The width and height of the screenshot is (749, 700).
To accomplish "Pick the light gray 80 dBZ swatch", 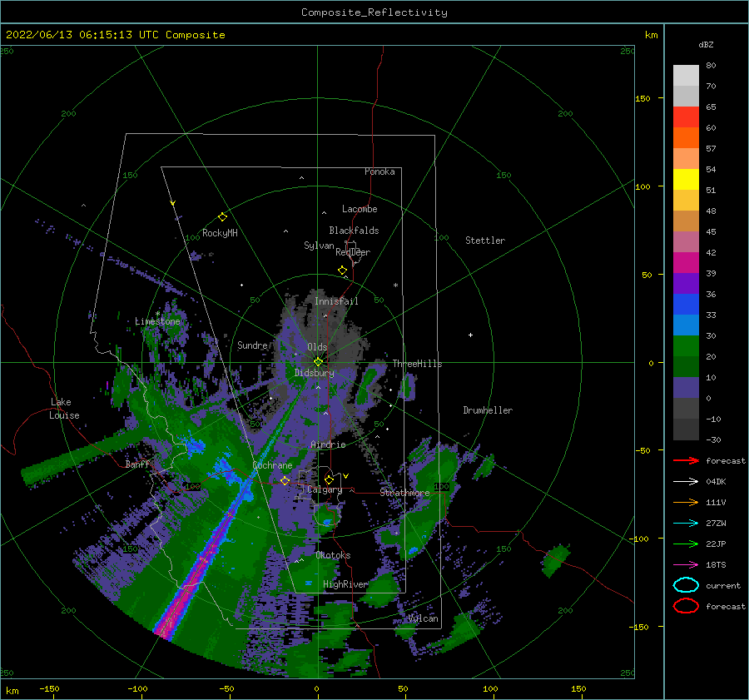I will point(686,75).
